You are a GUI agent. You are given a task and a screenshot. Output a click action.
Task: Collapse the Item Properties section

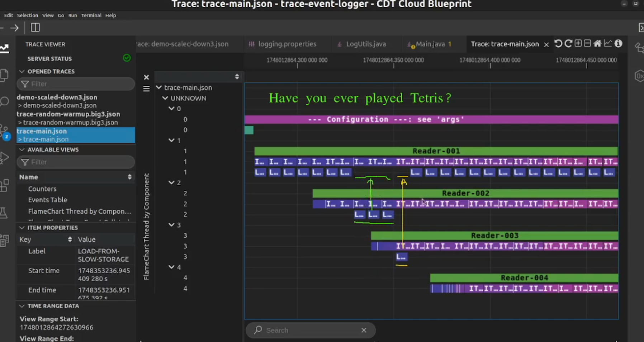22,228
